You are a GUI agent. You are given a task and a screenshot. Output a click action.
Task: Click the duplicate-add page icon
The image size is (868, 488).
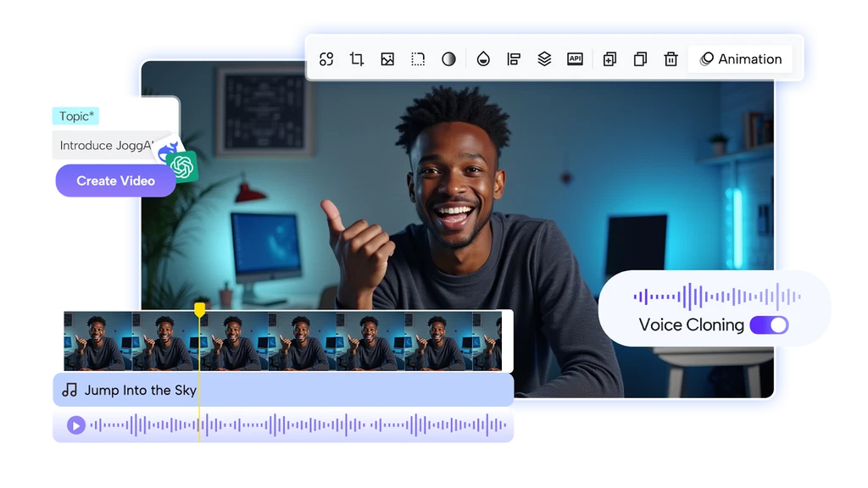pos(609,59)
